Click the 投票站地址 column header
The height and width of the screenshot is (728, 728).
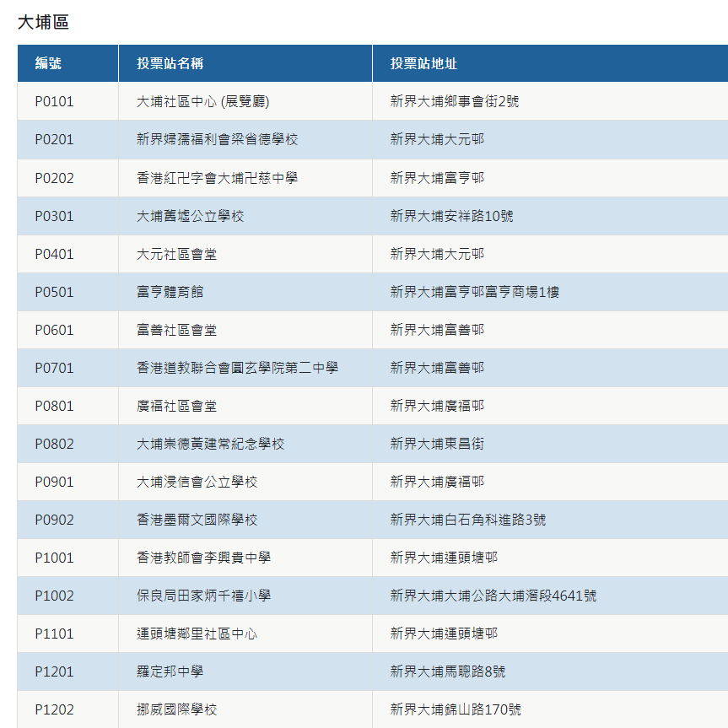(x=423, y=63)
